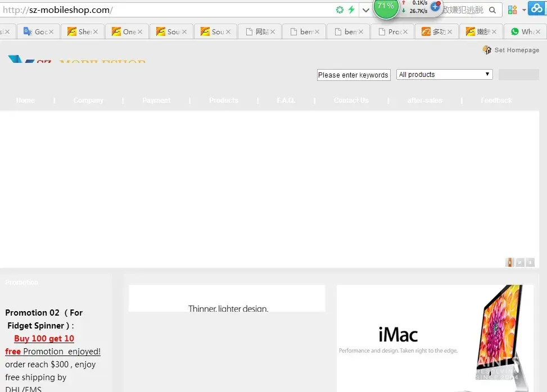The width and height of the screenshot is (547, 392).
Task: Click the keywords search input field
Action: click(x=353, y=75)
